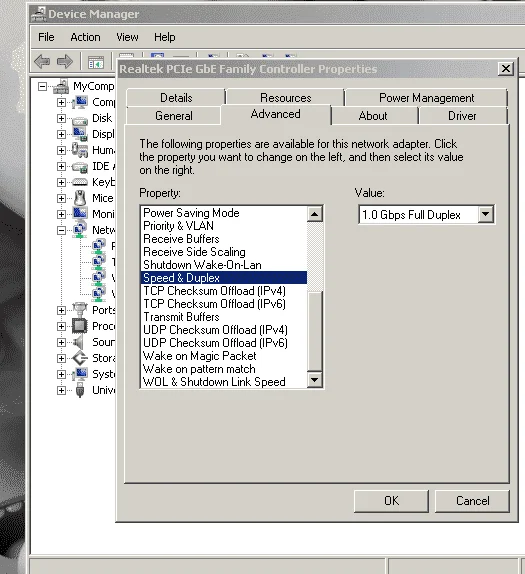Select UDP Checksum Offload (IPv6) property
525x574 pixels.
pos(223,343)
